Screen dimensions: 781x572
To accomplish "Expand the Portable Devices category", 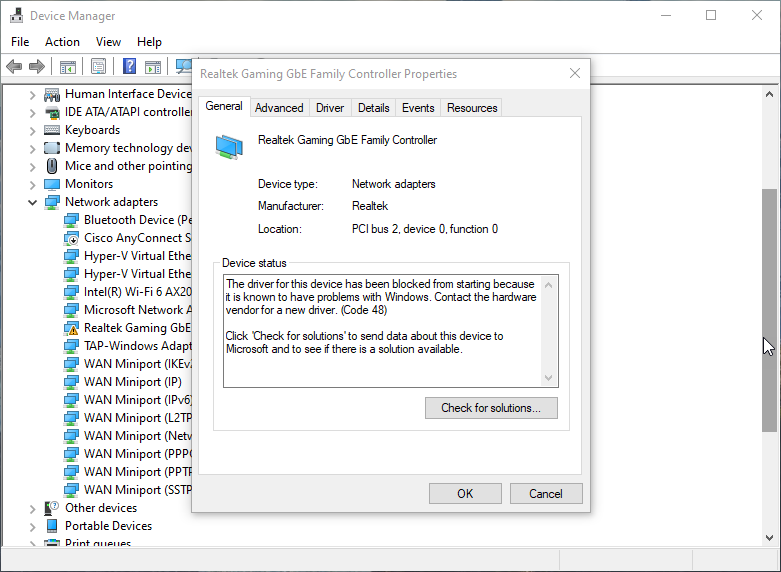I will 32,526.
